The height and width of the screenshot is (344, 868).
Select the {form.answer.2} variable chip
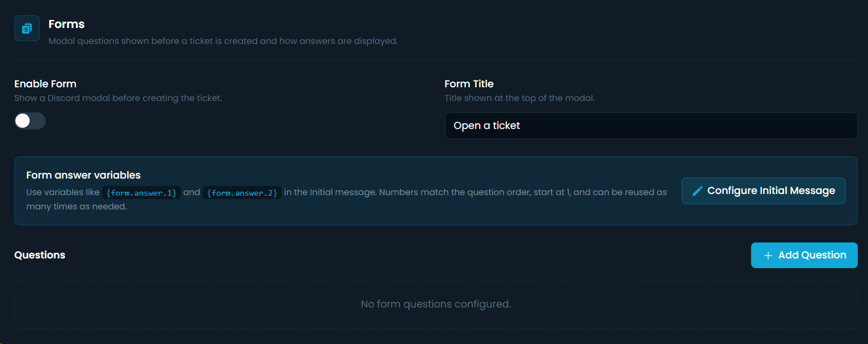coord(242,193)
